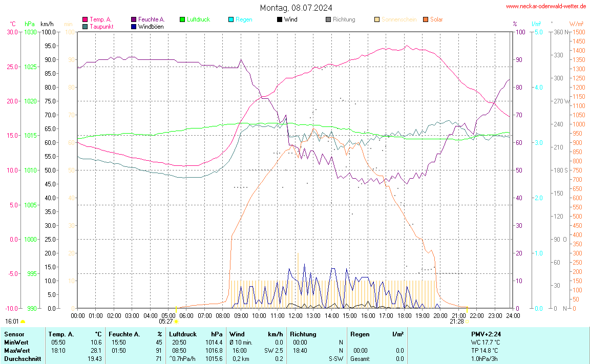Select the green Luftdruck legend square
This screenshot has height=364, width=590.
pos(182,19)
